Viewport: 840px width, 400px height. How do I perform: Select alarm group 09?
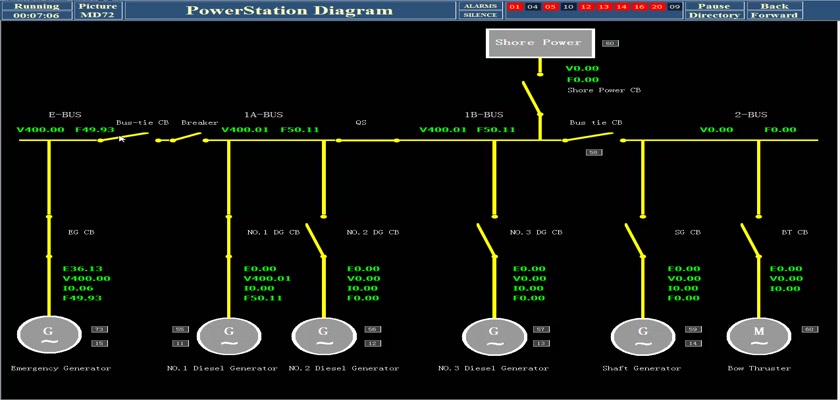[x=674, y=7]
